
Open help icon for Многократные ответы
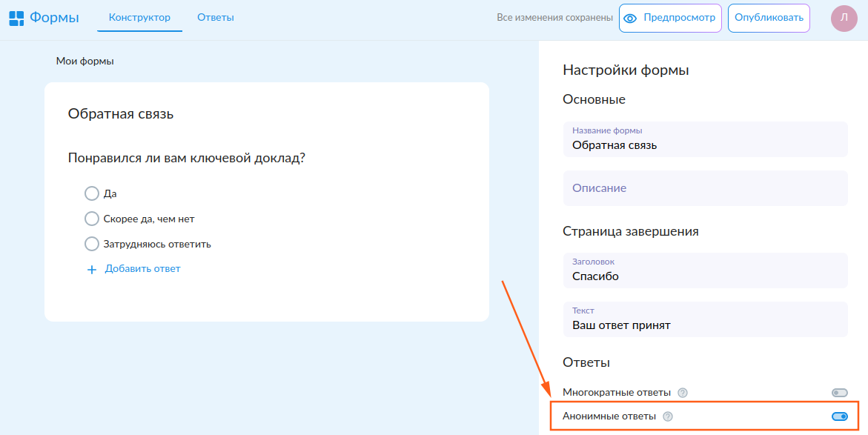(683, 393)
